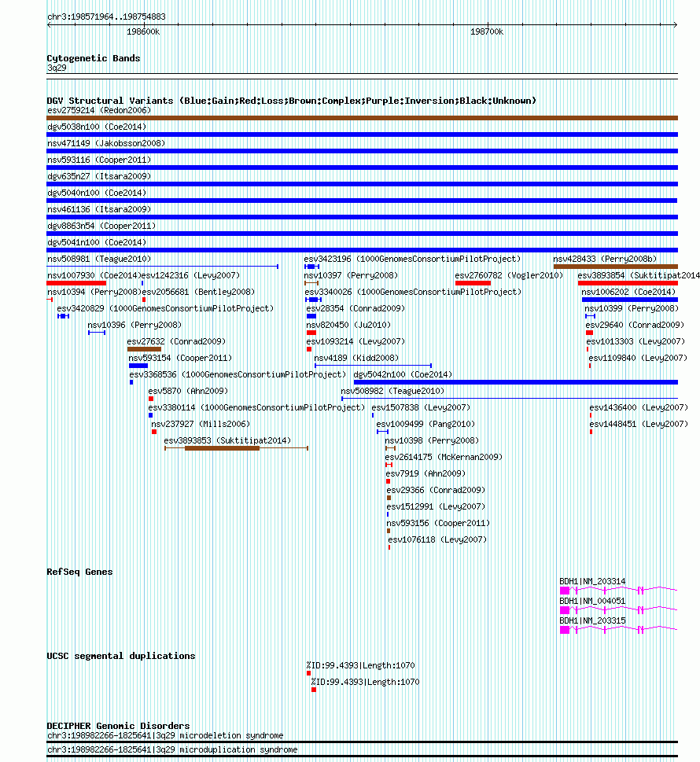This screenshot has height=762, width=700.
Task: Click nsv508981 (Teague2010) label
Action: [99, 259]
